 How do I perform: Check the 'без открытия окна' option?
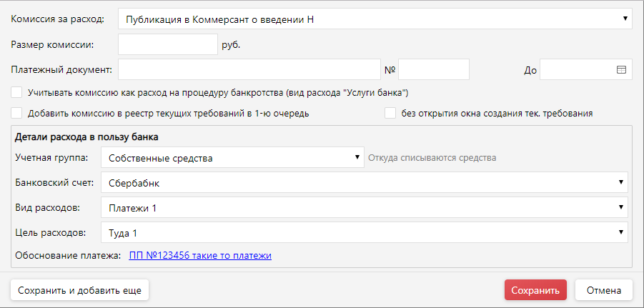click(390, 113)
